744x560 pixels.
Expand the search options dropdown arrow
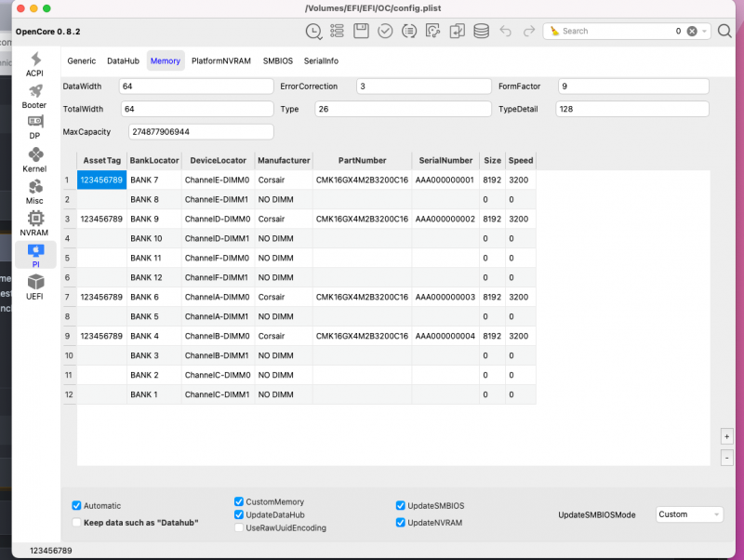[707, 31]
